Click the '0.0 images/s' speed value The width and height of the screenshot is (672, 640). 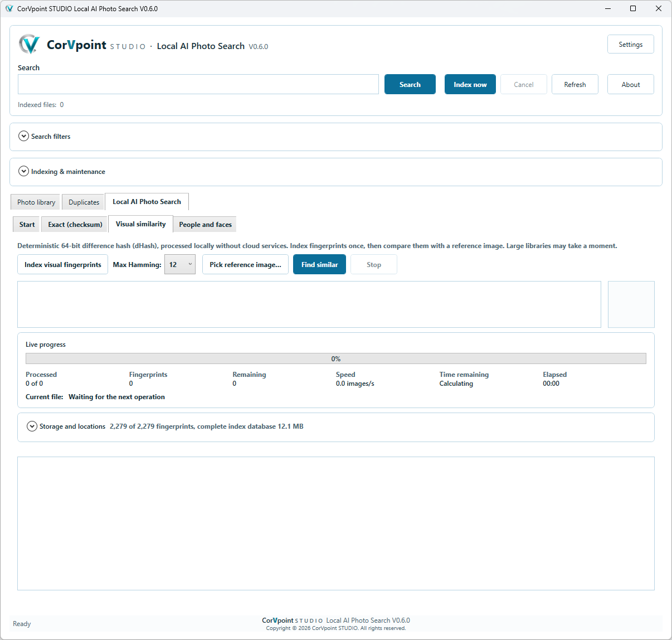[x=355, y=384]
